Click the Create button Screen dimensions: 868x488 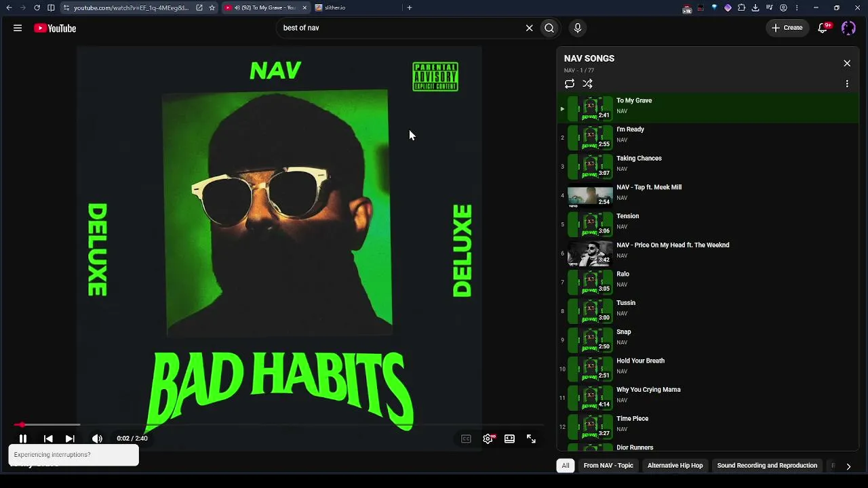(x=787, y=28)
